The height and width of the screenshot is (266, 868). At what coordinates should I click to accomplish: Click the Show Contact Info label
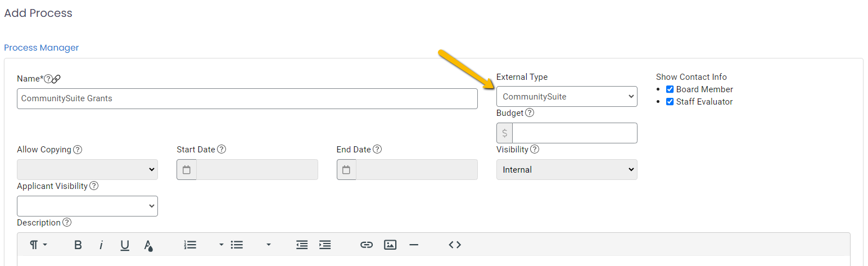[691, 77]
